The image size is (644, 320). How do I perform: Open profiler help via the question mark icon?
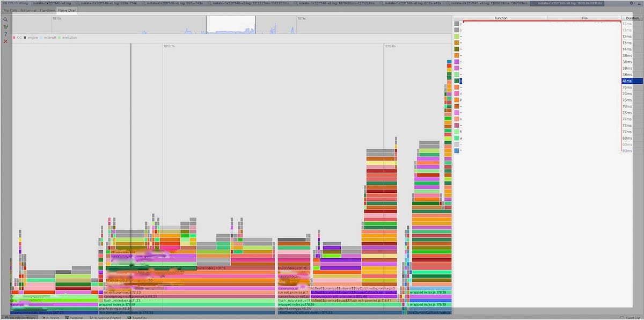(5, 33)
